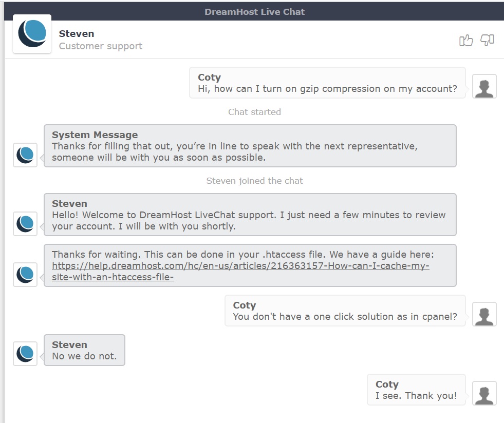The image size is (504, 423).
Task: Click the DreamHost avatar beside System Message
Action: (x=25, y=155)
